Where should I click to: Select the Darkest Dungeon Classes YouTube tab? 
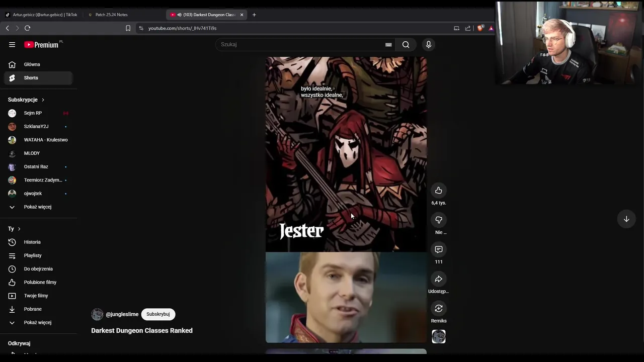pyautogui.click(x=206, y=15)
